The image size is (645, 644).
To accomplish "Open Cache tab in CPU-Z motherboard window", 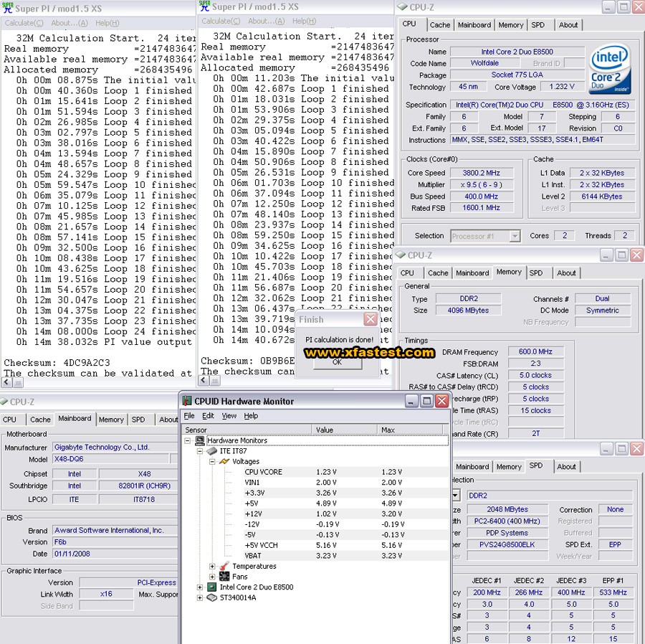I will 40,420.
